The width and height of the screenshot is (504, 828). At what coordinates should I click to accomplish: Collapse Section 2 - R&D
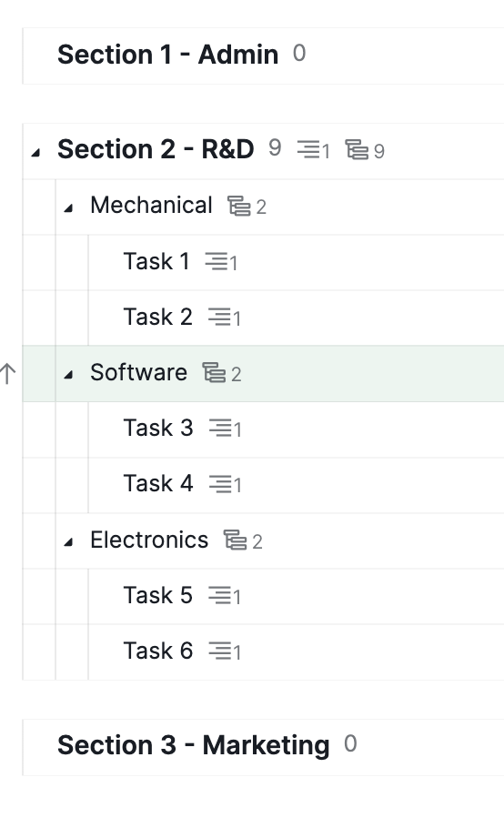(35, 153)
